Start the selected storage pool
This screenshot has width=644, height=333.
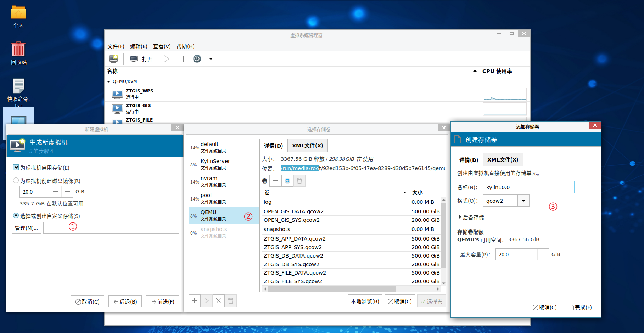(206, 301)
